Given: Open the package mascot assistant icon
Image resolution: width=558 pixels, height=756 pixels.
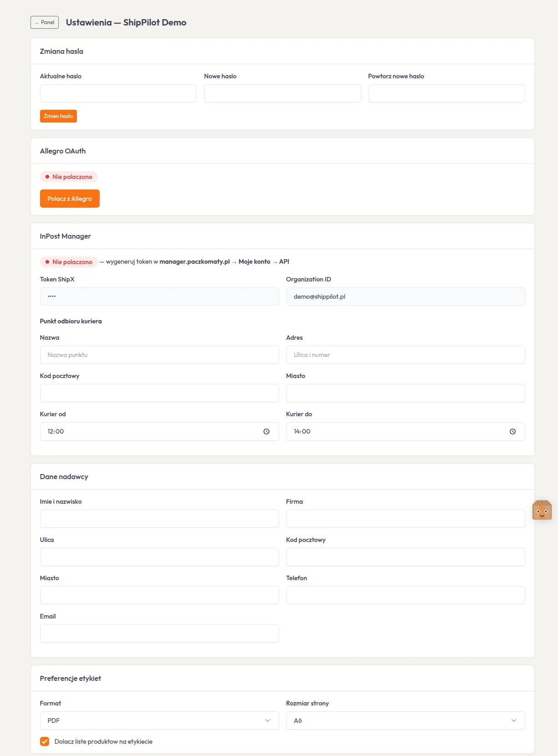Looking at the screenshot, I should (x=542, y=510).
